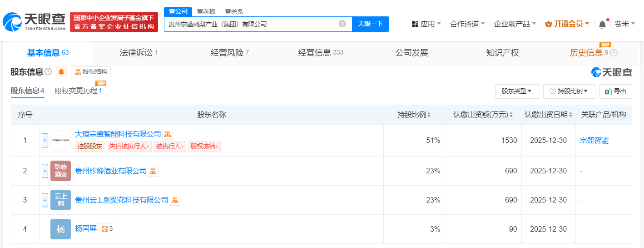Expand row for 贵州珍峰酒业有限公司

coord(45,171)
